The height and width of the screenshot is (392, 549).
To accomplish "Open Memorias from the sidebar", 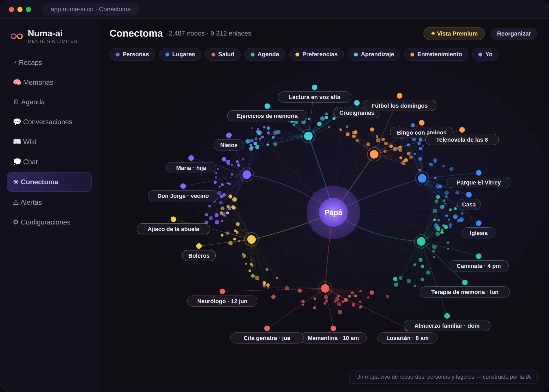I will [49, 82].
